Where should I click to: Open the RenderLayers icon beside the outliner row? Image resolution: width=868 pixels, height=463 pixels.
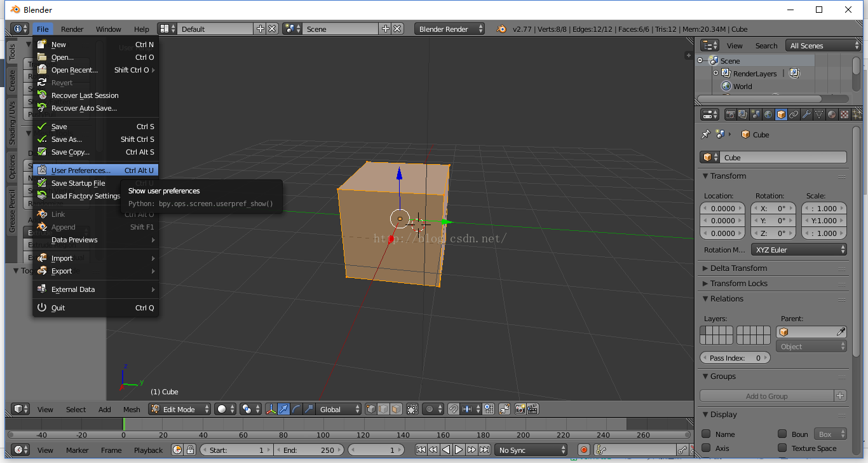click(x=794, y=73)
